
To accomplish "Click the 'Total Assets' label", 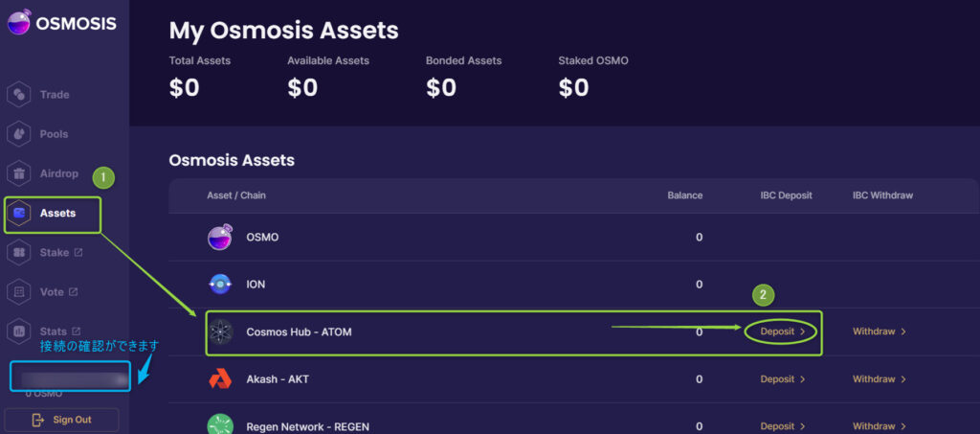I will (199, 60).
